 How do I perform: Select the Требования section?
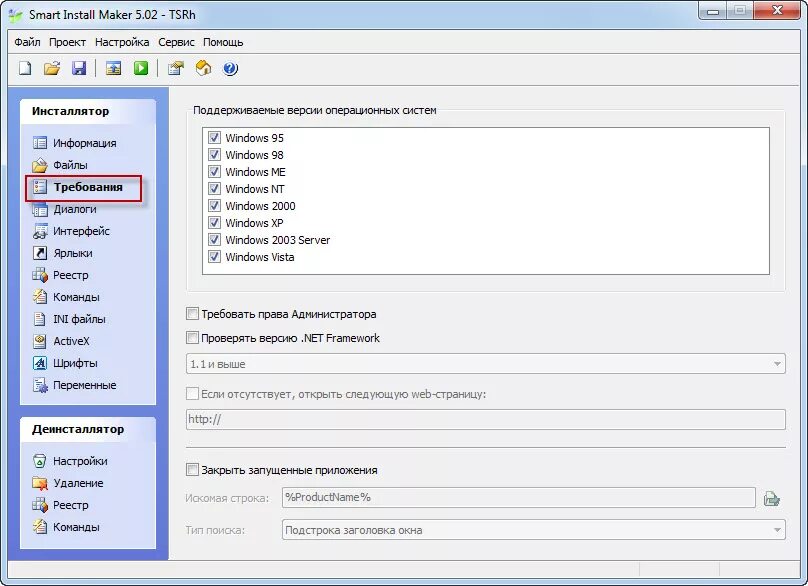[x=77, y=187]
